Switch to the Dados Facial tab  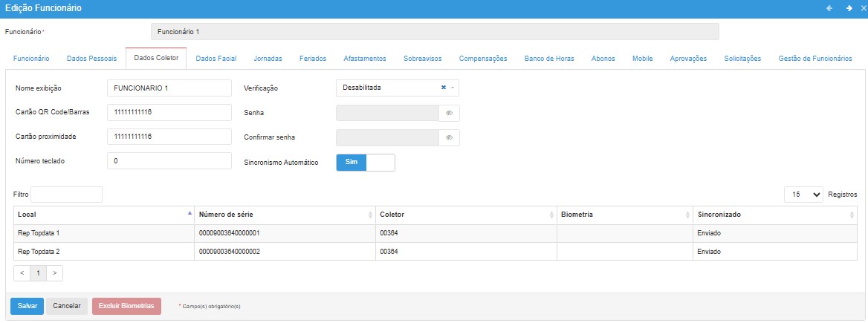tap(216, 59)
